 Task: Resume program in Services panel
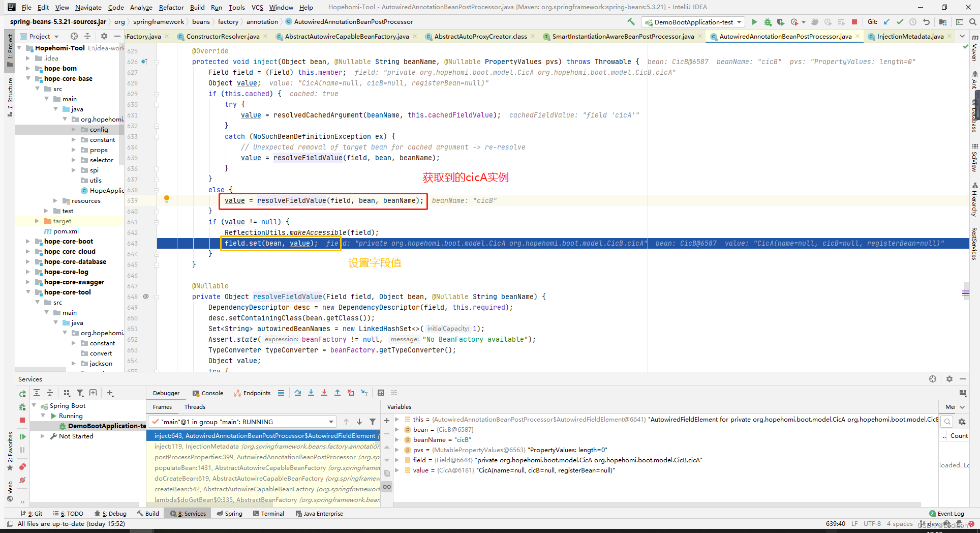[22, 436]
